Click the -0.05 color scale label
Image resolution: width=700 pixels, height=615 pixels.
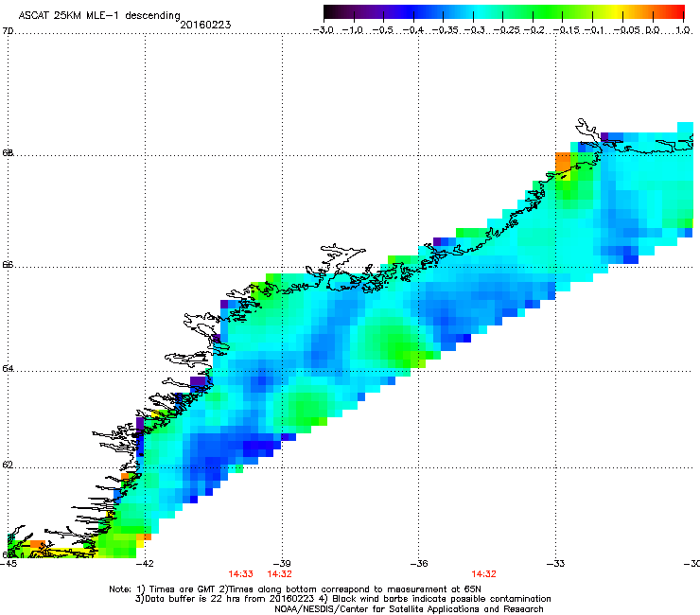[627, 30]
